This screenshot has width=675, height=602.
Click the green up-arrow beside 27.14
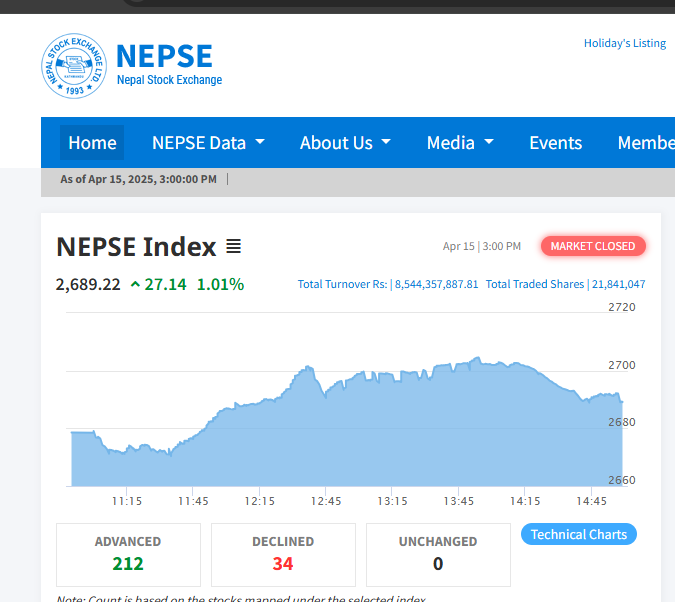click(135, 285)
